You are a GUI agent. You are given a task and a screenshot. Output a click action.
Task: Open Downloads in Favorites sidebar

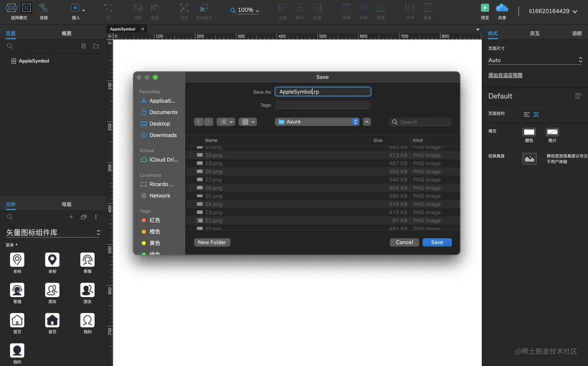pyautogui.click(x=159, y=135)
